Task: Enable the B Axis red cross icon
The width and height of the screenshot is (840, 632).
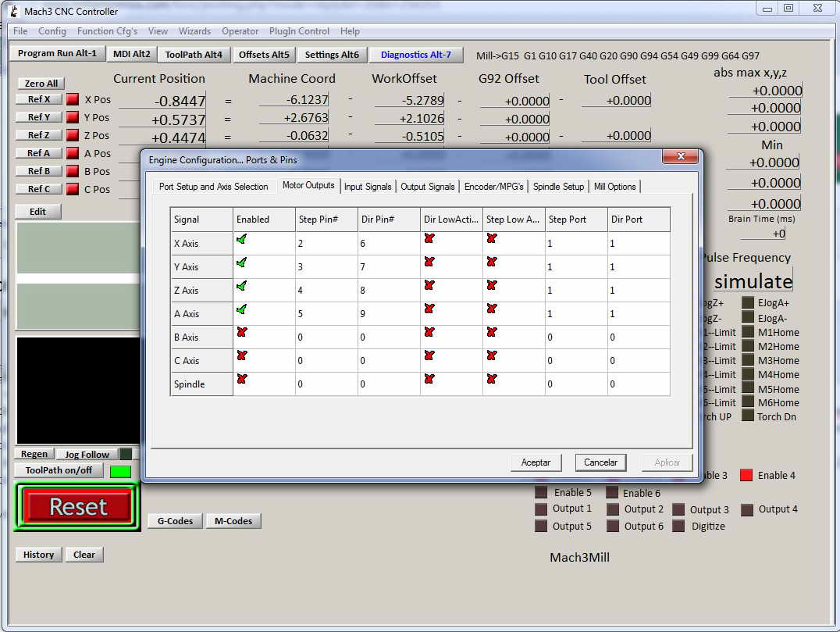Action: point(242,333)
